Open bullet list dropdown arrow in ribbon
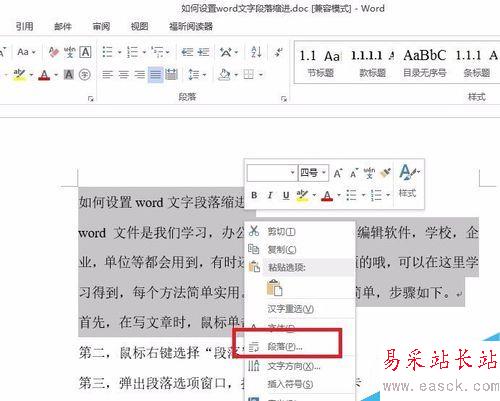 (119, 52)
